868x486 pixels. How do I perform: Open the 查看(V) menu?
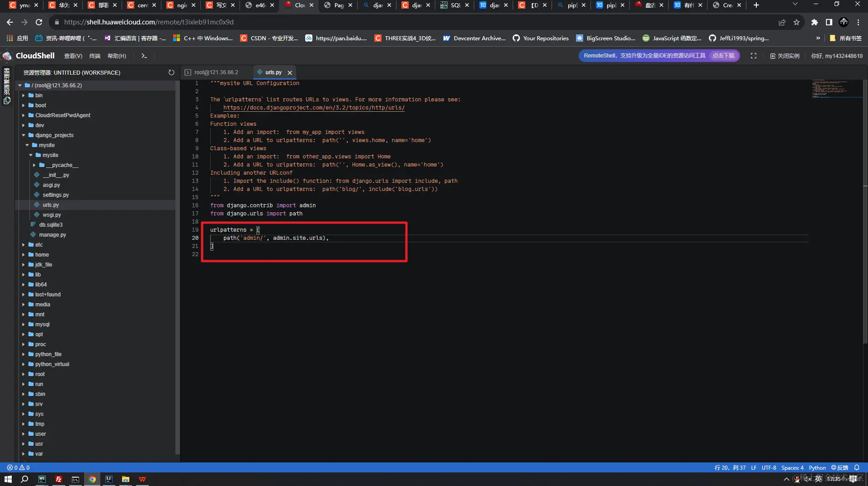pyautogui.click(x=73, y=56)
